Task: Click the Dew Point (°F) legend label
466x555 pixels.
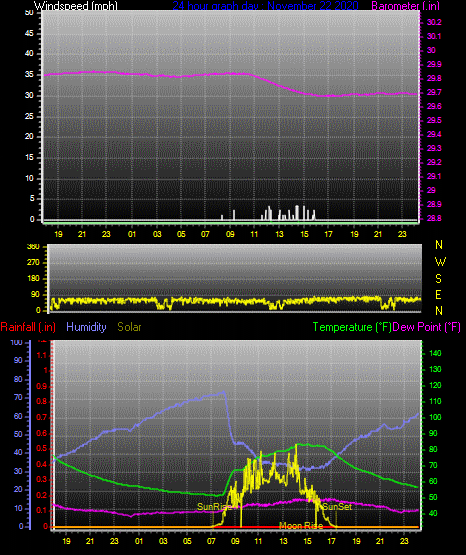Action: pos(426,327)
